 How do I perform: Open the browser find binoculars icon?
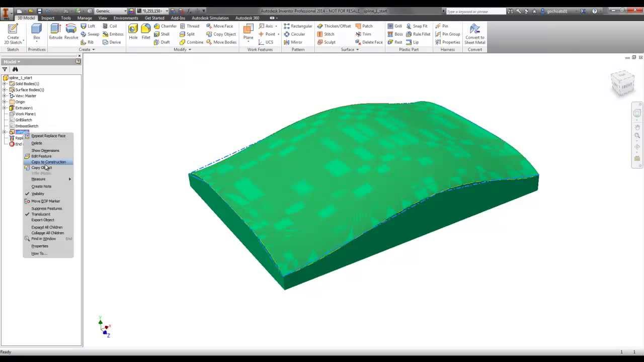[15, 69]
